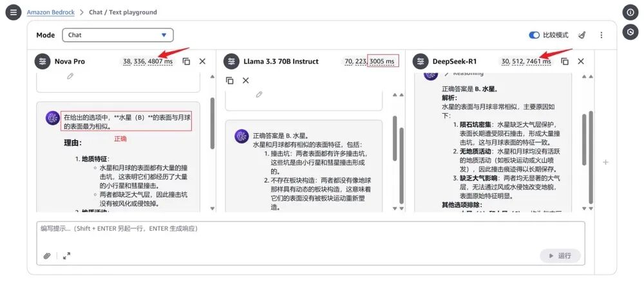Click the hexagon icon below the info icon

[630, 32]
